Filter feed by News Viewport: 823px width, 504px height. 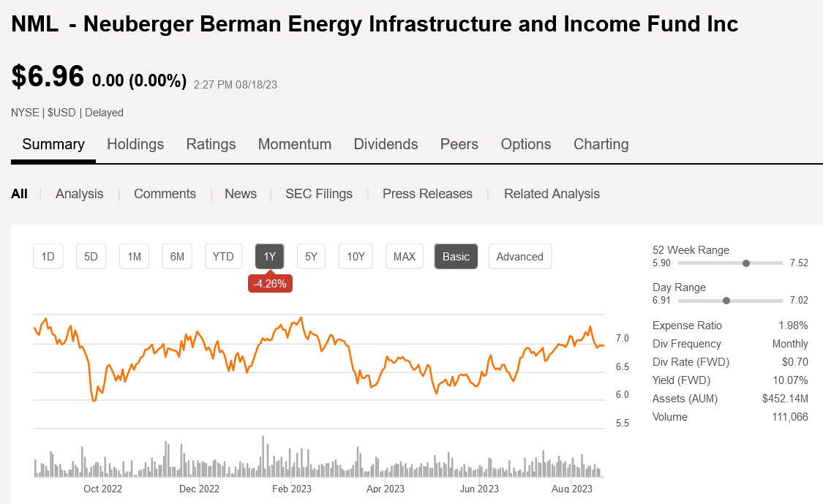240,194
